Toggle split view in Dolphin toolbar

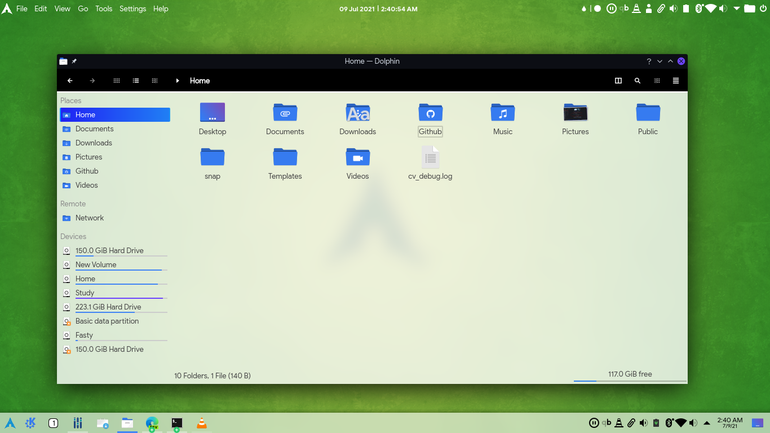point(618,81)
